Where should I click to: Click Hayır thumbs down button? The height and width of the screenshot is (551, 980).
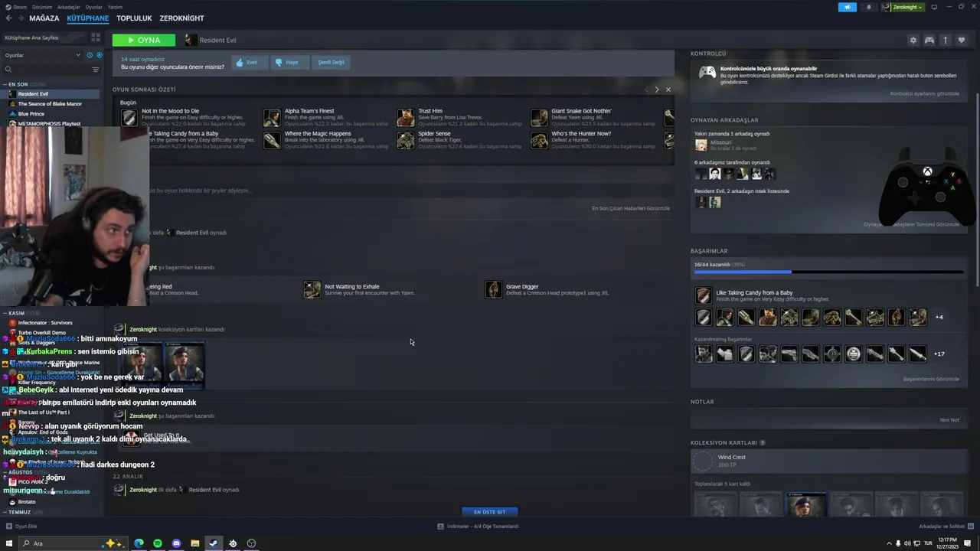(x=290, y=63)
